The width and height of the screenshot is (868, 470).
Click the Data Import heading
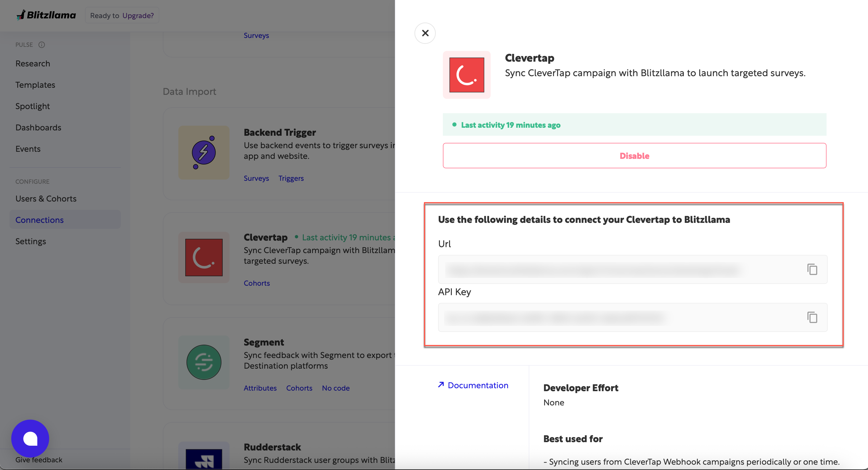pos(189,92)
